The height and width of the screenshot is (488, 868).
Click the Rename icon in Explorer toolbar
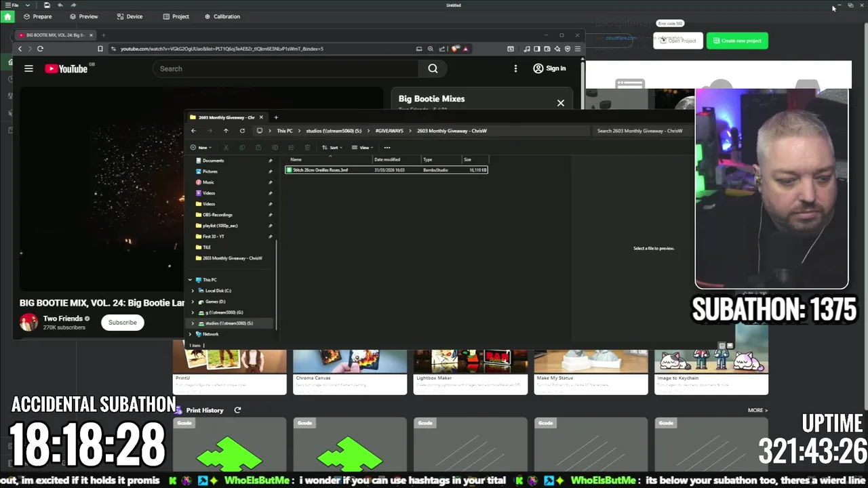click(275, 148)
